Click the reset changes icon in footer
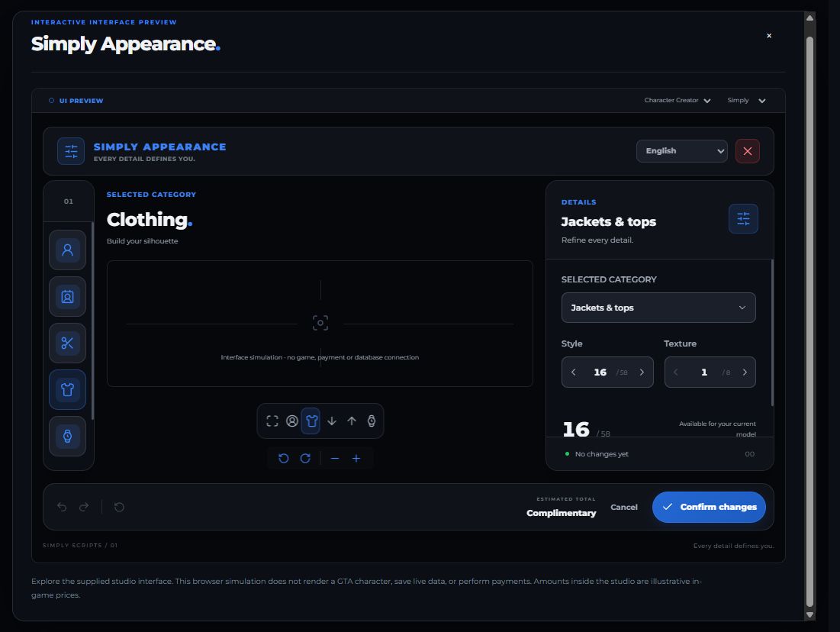The height and width of the screenshot is (632, 840). (x=119, y=507)
